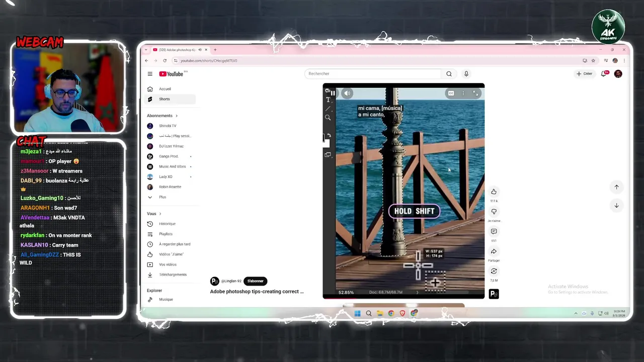Go forward in the browser
644x362 pixels.
click(x=155, y=61)
